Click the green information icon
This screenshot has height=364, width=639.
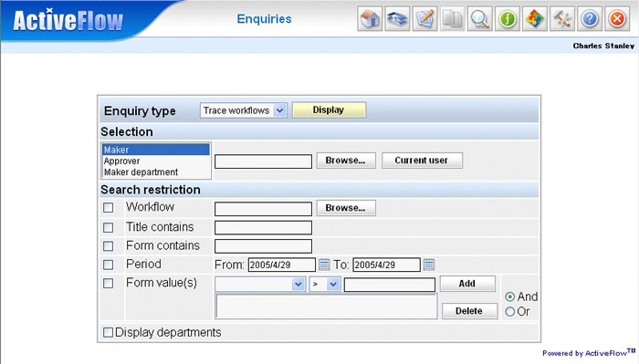pos(508,19)
